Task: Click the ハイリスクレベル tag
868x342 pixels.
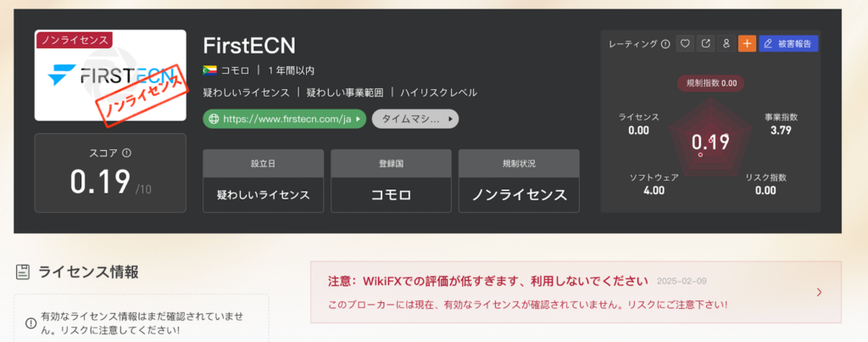Action: point(438,93)
